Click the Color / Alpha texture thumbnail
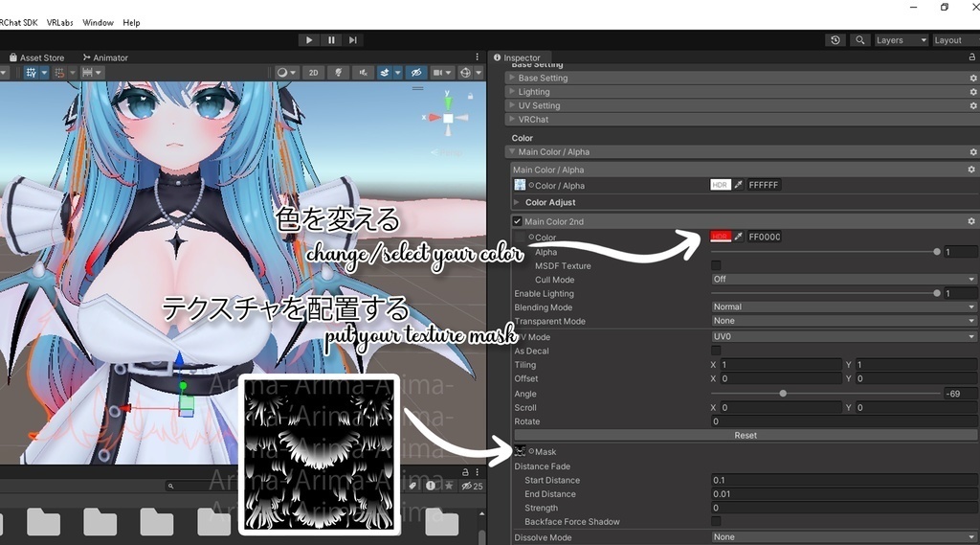The height and width of the screenshot is (545, 980). 520,185
